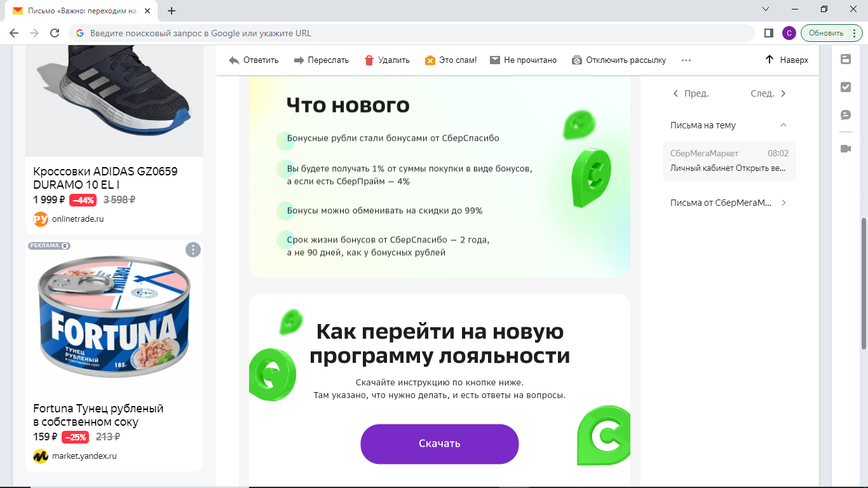
Task: Open the Chrome three-dot menu
Action: click(856, 33)
